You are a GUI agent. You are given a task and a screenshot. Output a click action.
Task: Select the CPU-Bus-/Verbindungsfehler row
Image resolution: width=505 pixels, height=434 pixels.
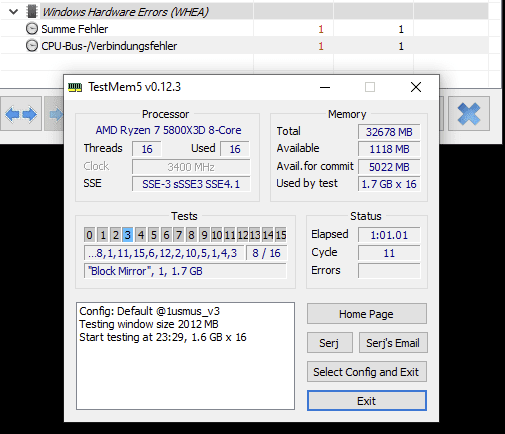[245, 46]
